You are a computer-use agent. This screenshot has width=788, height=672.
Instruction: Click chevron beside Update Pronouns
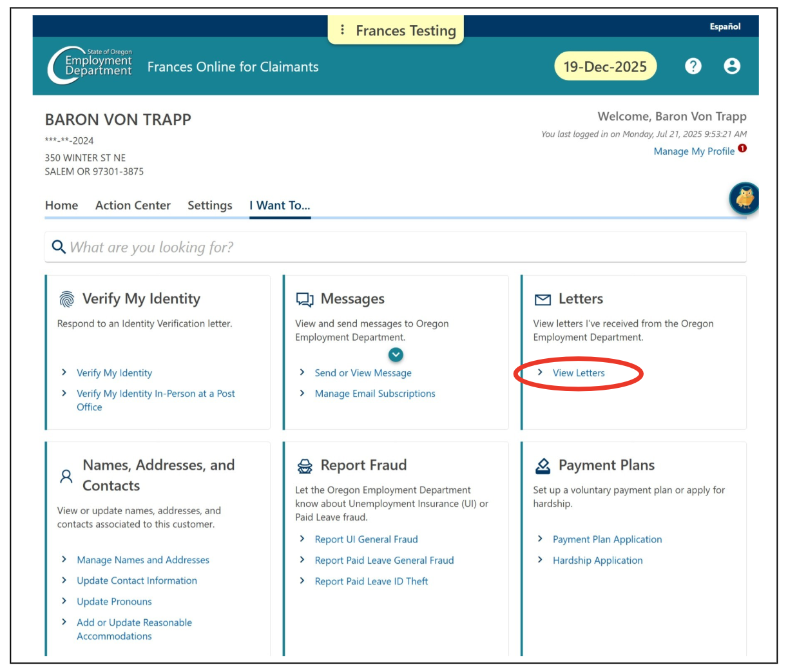[x=64, y=601]
